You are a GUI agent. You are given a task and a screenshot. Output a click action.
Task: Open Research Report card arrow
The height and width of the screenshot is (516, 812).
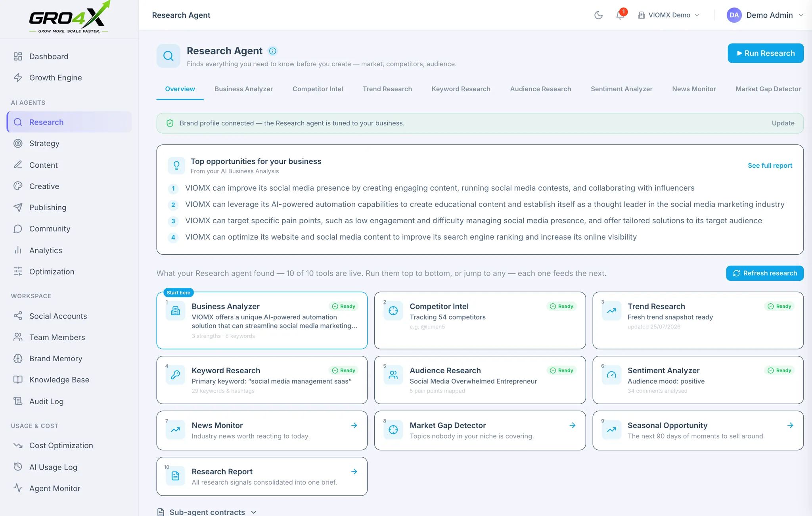coord(354,472)
